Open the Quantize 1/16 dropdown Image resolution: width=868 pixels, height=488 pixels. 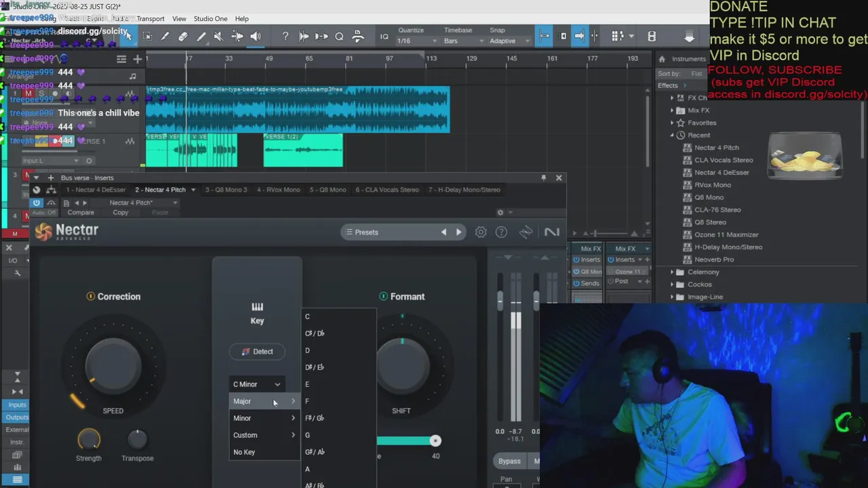[x=416, y=41]
